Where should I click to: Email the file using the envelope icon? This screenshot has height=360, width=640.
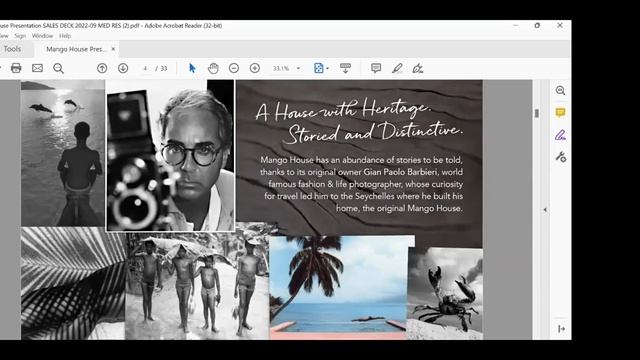point(37,68)
